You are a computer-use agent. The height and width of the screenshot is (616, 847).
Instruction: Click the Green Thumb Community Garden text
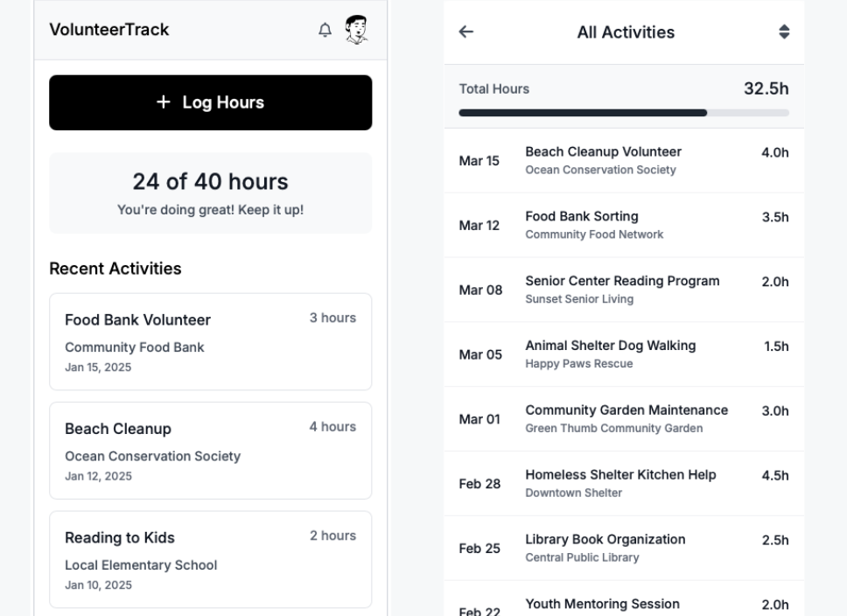click(614, 428)
